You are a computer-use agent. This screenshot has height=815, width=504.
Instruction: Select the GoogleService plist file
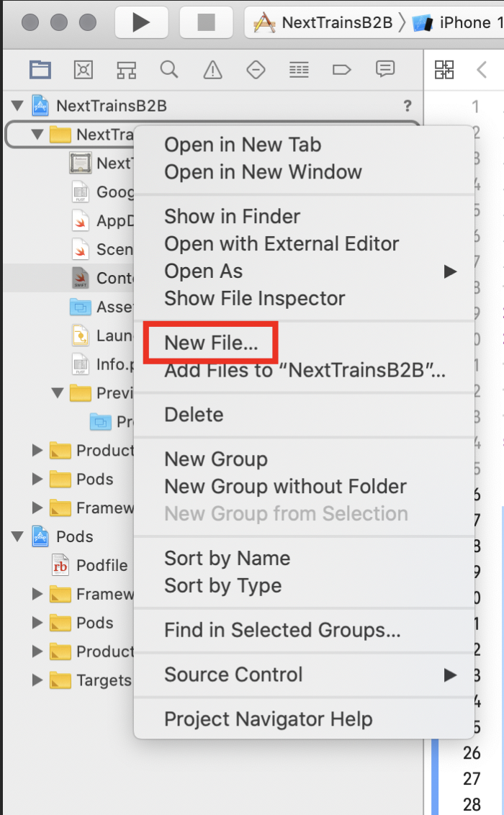(x=103, y=192)
